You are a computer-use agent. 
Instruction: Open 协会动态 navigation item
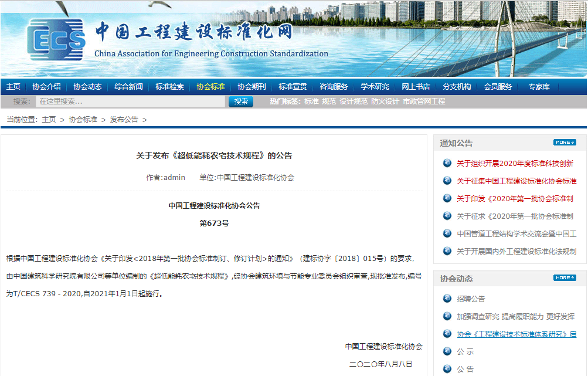click(87, 87)
